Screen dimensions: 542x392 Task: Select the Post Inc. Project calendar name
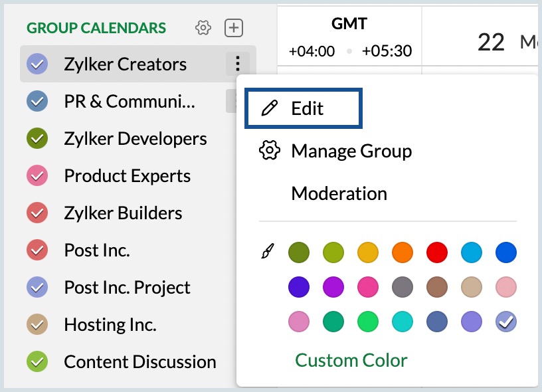127,288
